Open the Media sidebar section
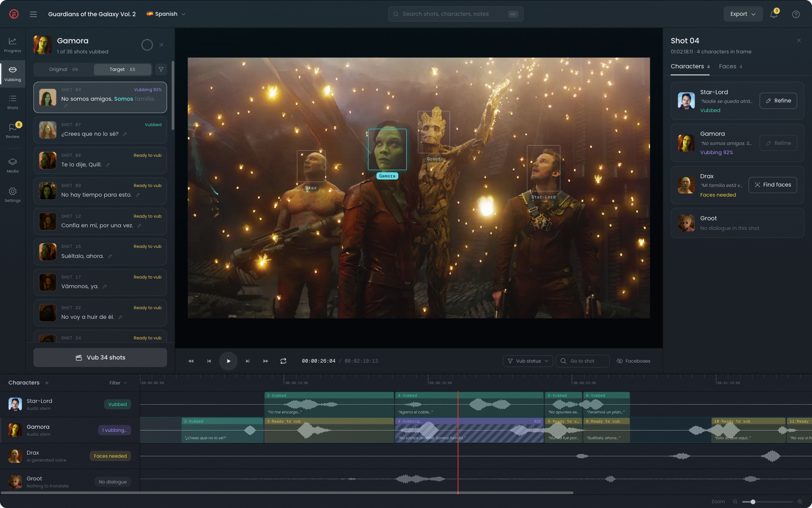812x508 pixels. pyautogui.click(x=13, y=166)
